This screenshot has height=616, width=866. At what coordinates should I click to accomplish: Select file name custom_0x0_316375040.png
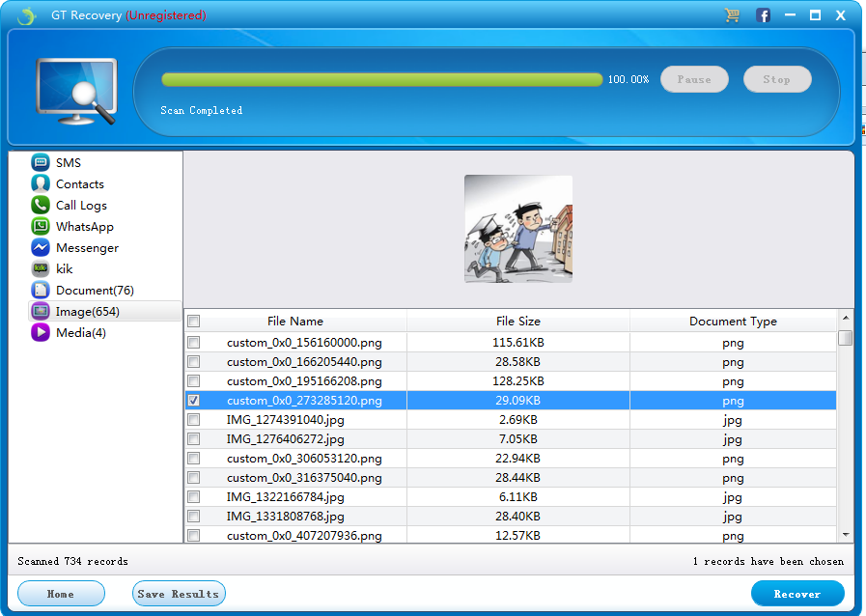point(304,478)
